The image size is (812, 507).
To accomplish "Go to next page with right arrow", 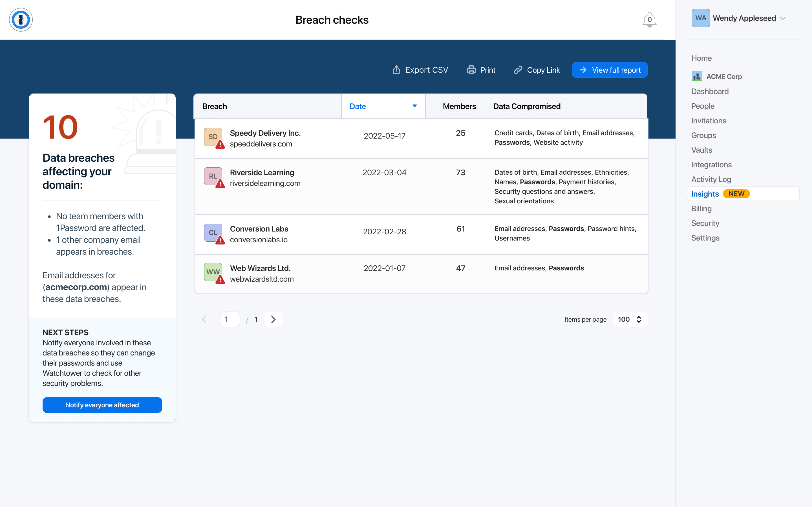I will click(273, 319).
